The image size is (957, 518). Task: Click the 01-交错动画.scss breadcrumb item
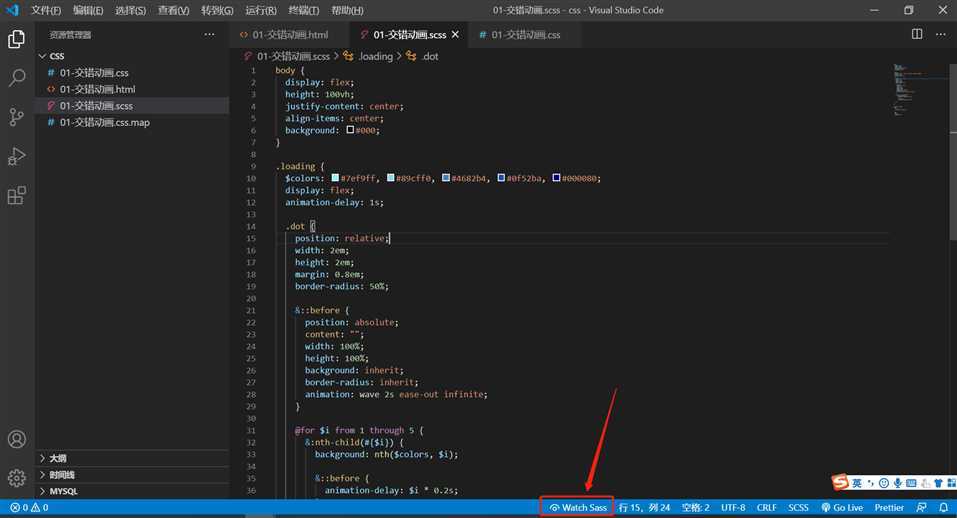287,56
